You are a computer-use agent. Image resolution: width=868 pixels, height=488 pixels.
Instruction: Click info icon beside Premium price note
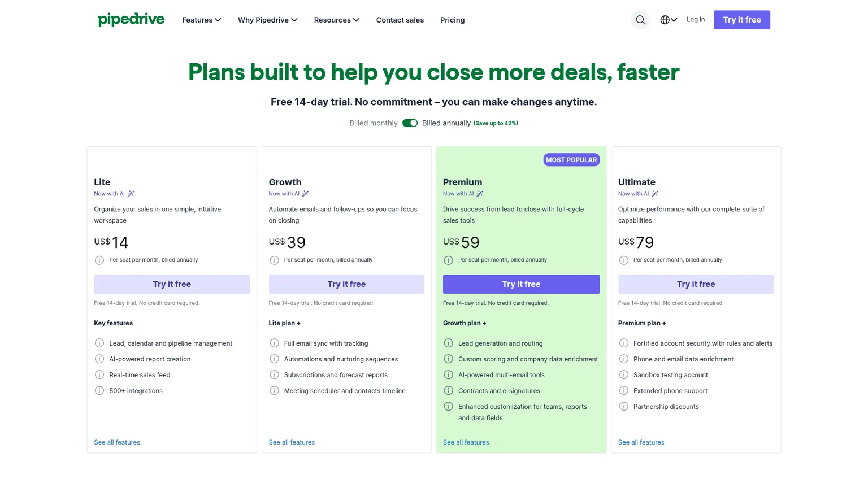(x=449, y=260)
